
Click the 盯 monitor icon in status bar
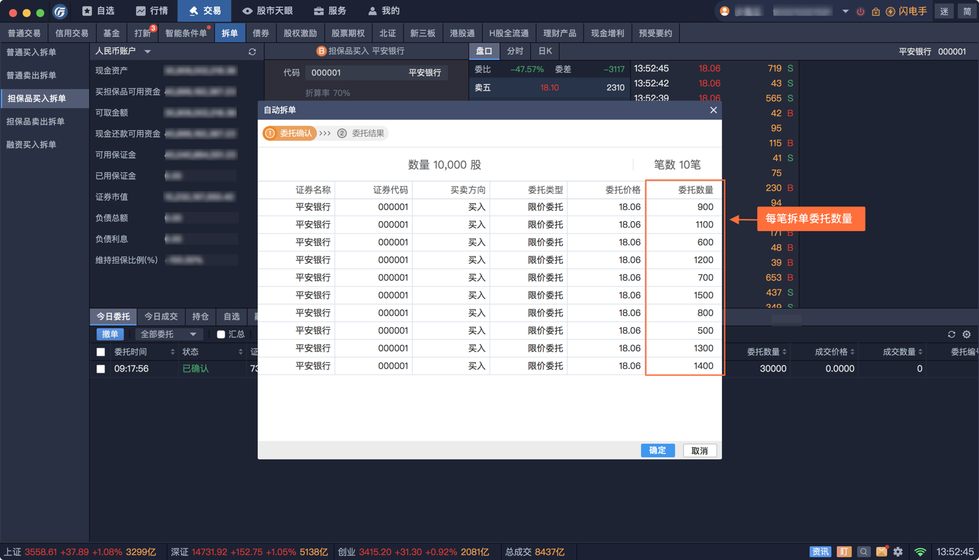[844, 552]
